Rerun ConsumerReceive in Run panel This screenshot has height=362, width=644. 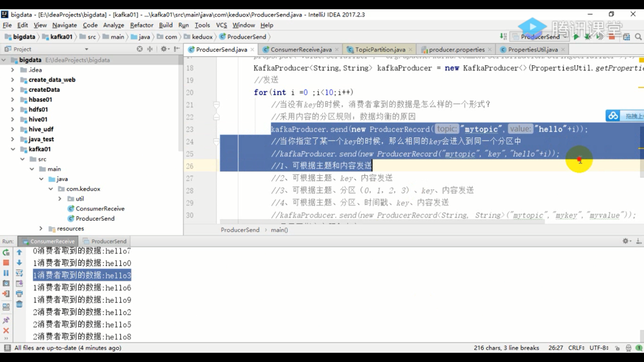(6, 252)
